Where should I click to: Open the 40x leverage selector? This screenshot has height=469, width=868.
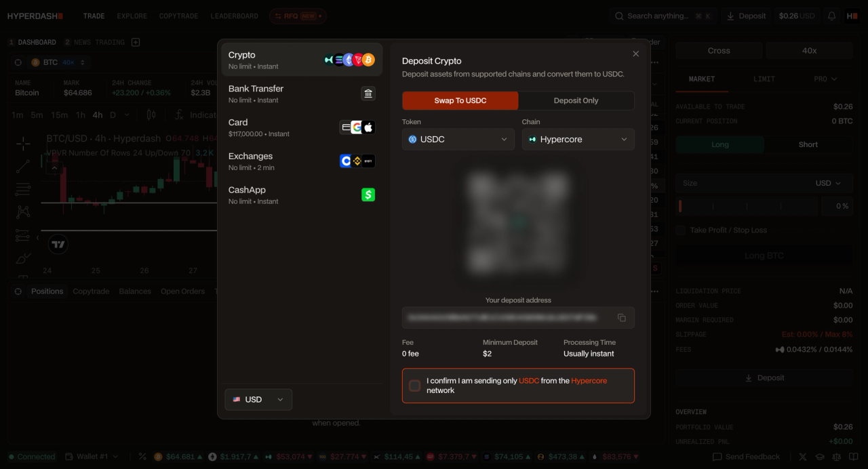[810, 51]
